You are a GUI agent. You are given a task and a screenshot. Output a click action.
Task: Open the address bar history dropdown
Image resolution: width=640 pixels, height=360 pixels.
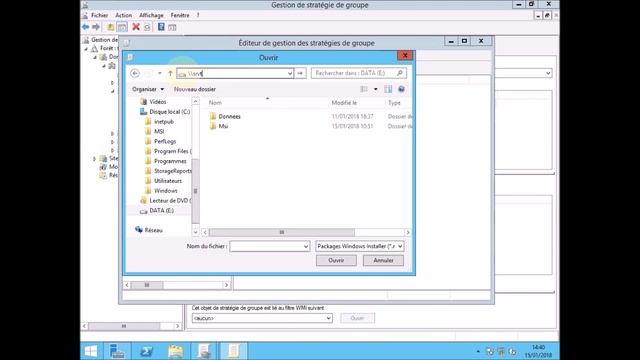click(x=290, y=73)
